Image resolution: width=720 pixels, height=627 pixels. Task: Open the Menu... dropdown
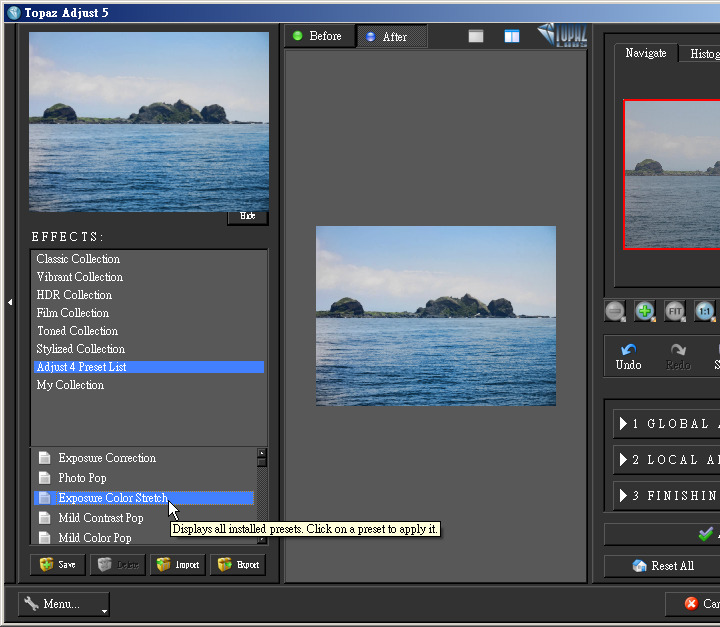[63, 604]
